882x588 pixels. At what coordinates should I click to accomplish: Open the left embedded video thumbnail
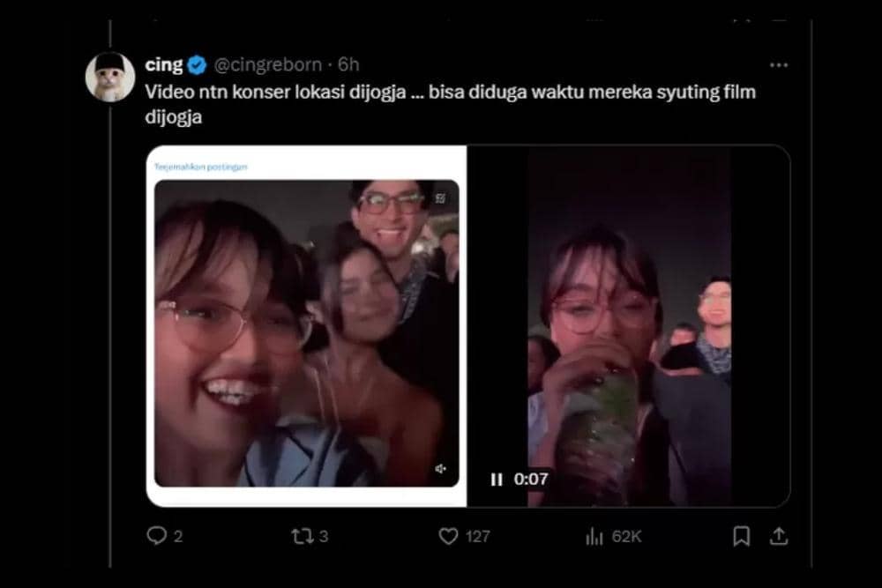tap(306, 335)
